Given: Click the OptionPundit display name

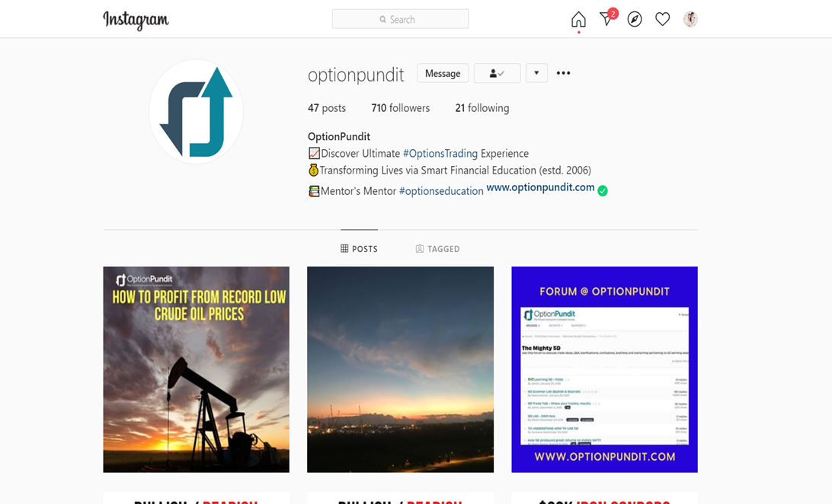Looking at the screenshot, I should click(x=339, y=137).
